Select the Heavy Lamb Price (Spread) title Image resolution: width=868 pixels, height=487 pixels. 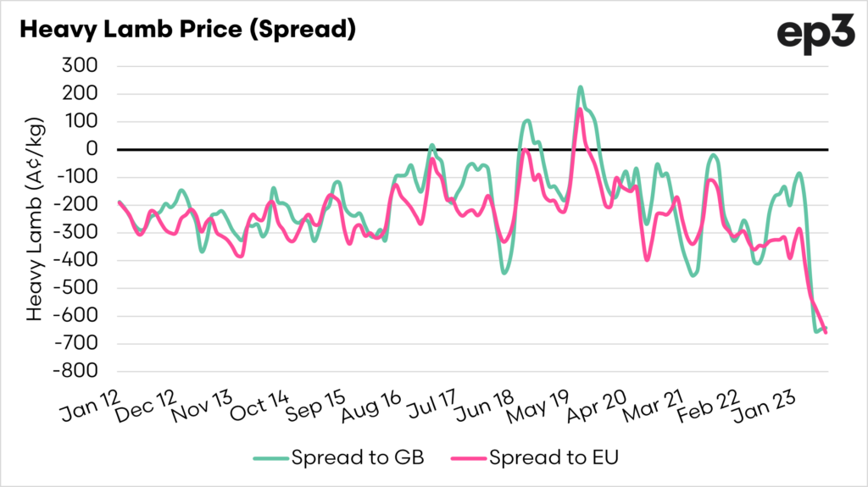point(186,30)
